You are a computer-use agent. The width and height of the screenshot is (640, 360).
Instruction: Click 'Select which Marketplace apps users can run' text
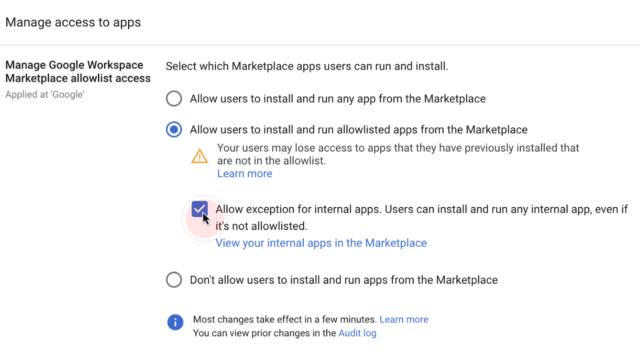(307, 66)
